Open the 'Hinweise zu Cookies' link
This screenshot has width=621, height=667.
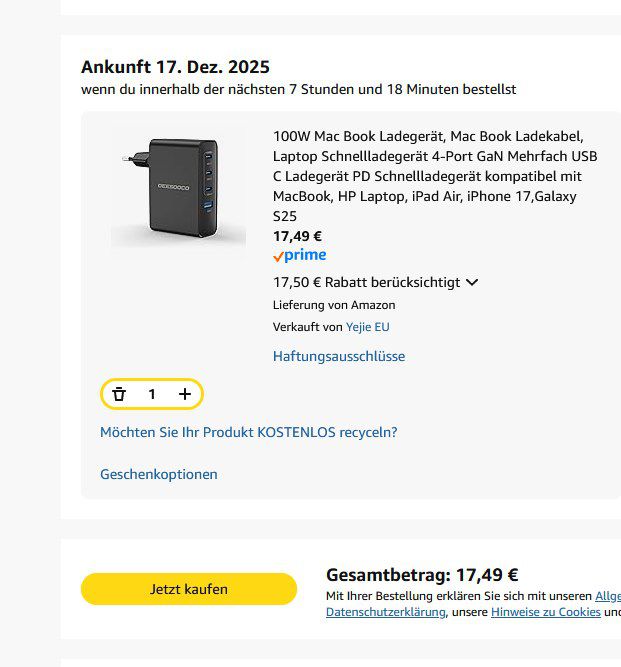(545, 612)
